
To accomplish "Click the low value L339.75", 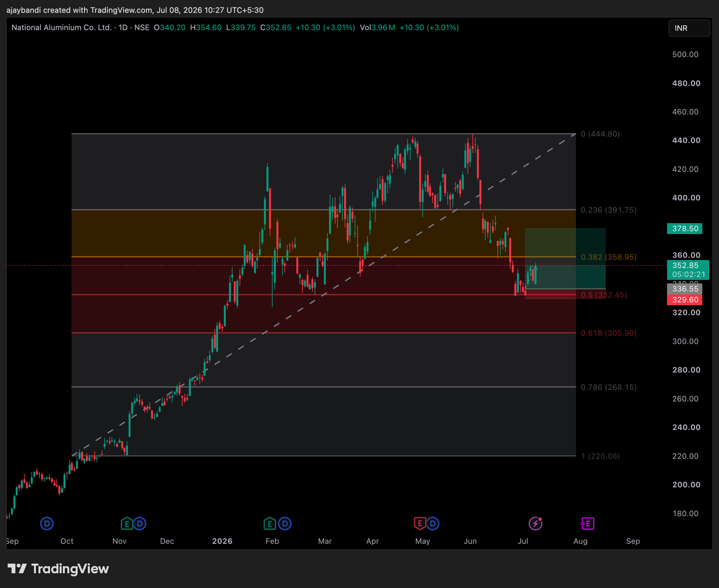I will pos(241,28).
